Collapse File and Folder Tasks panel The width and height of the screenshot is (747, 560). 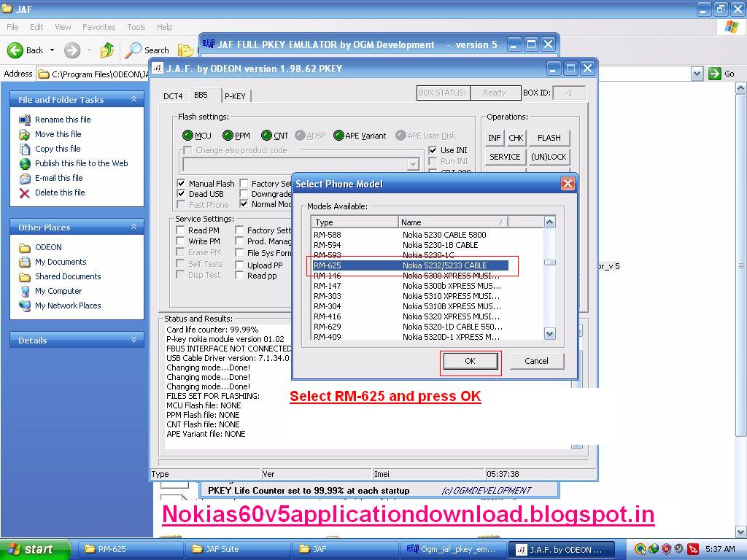(134, 99)
